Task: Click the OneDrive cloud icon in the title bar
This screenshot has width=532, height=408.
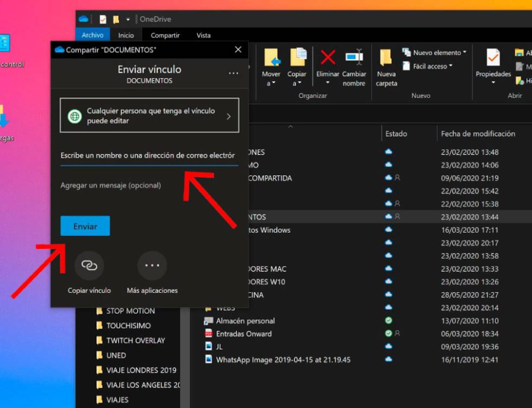Action: coord(84,19)
